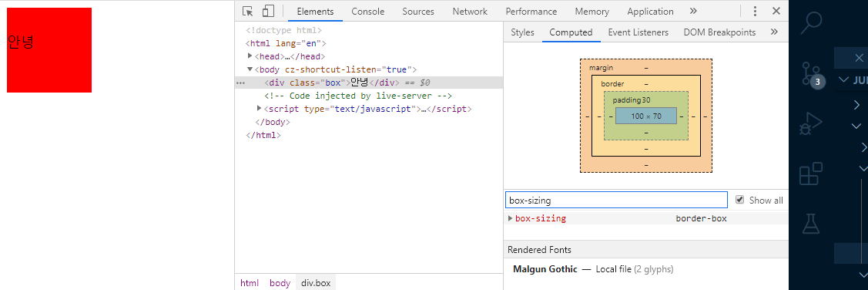The image size is (868, 290).
Task: Switch to the Console tab
Action: pyautogui.click(x=368, y=11)
